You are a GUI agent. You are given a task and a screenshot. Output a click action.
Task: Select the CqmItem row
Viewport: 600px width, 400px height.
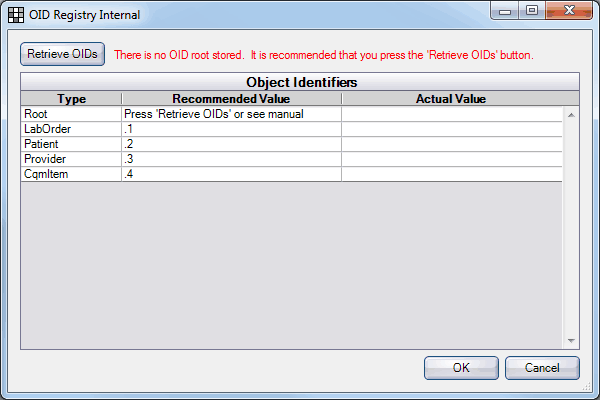(x=71, y=174)
